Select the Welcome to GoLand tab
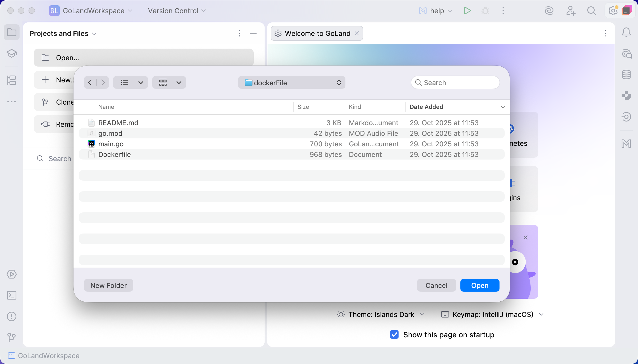 317,34
